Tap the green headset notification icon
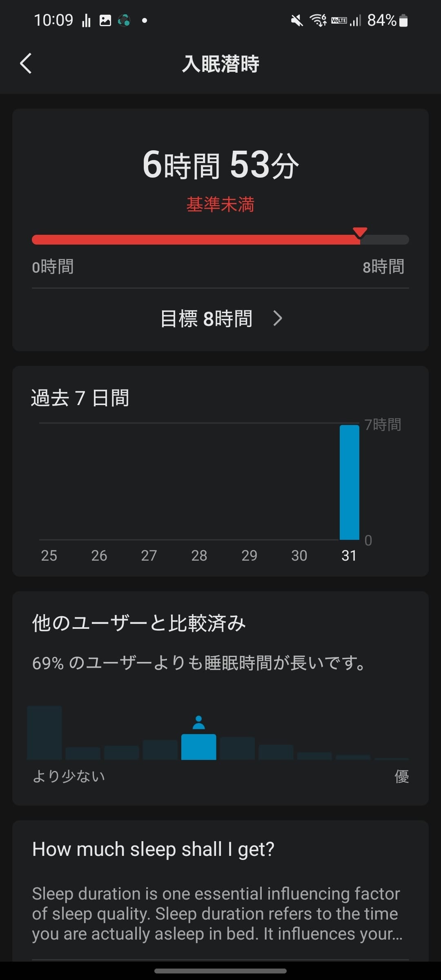The height and width of the screenshot is (980, 441). (124, 20)
